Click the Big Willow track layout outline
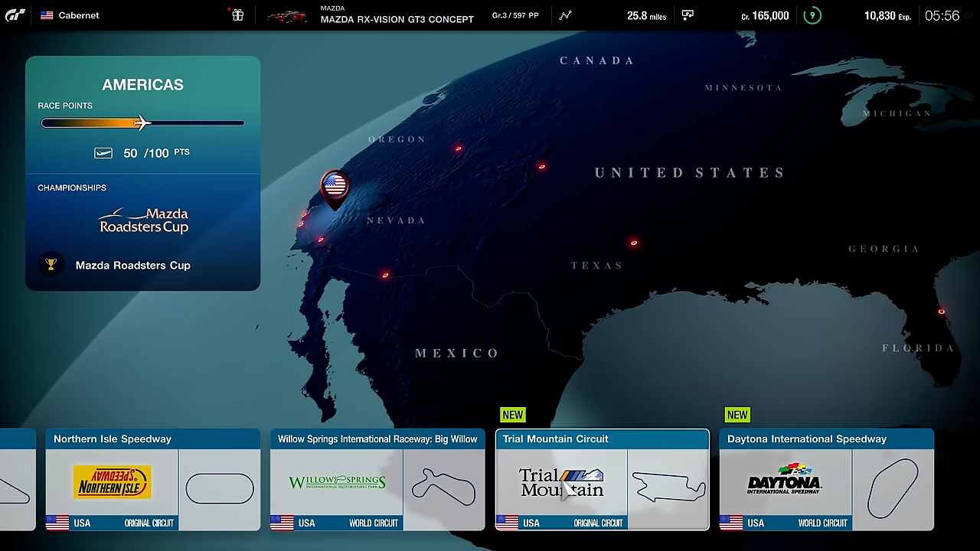The height and width of the screenshot is (551, 980). tap(443, 487)
